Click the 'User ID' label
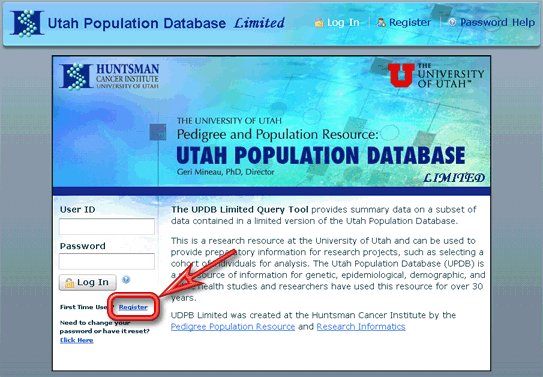This screenshot has width=543, height=377. coord(78,209)
